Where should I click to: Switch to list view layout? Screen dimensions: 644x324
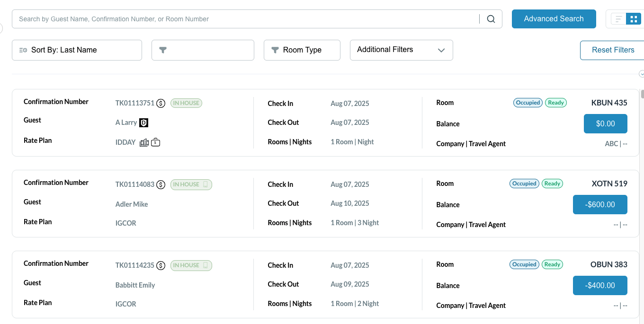(x=618, y=19)
